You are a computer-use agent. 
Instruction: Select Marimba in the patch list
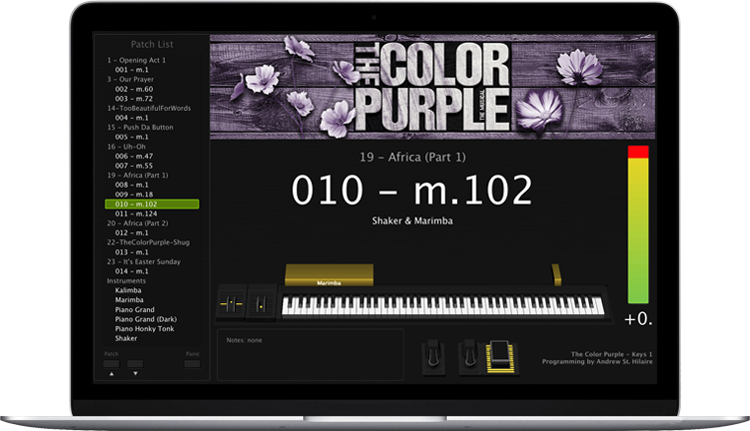tap(129, 300)
